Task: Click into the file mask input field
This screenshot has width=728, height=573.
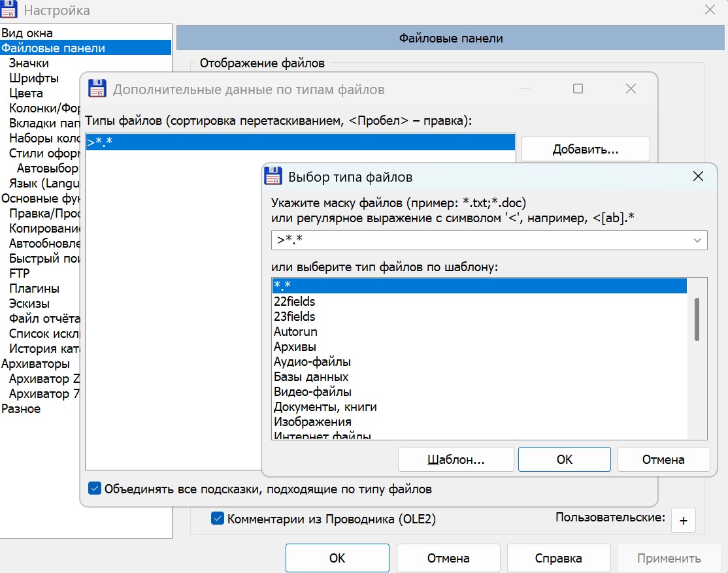Action: click(477, 240)
